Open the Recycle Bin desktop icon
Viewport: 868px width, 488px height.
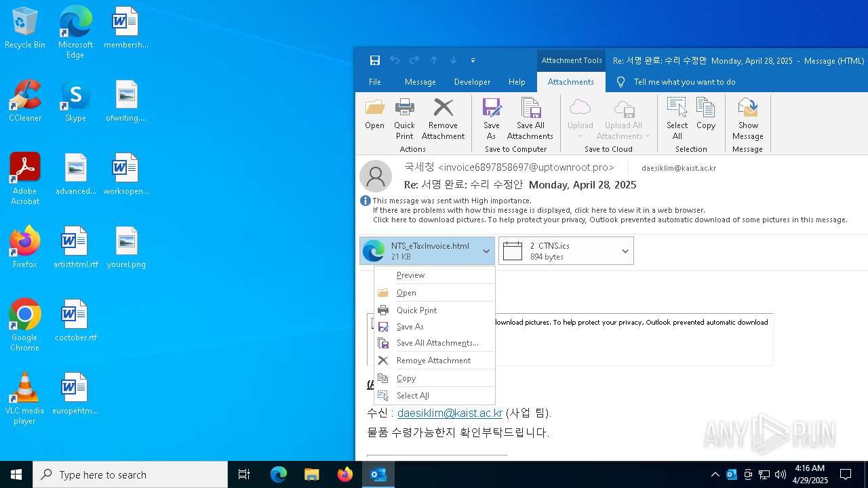tap(25, 28)
